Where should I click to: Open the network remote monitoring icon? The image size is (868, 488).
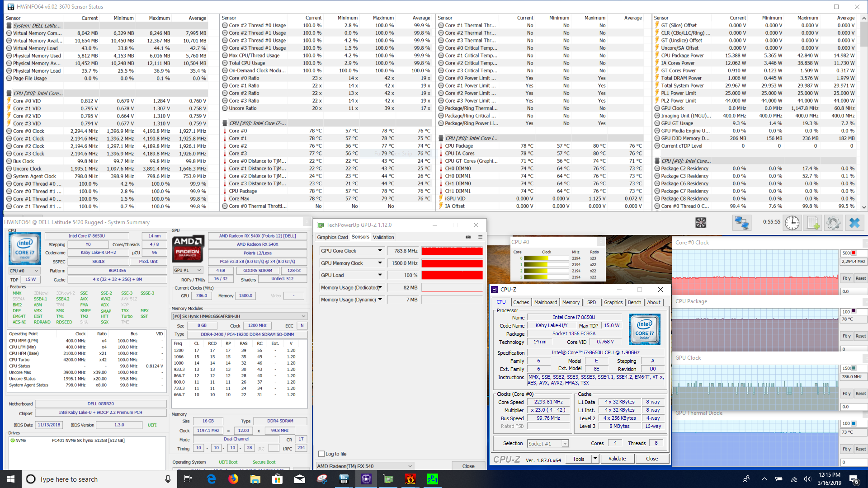pyautogui.click(x=741, y=222)
